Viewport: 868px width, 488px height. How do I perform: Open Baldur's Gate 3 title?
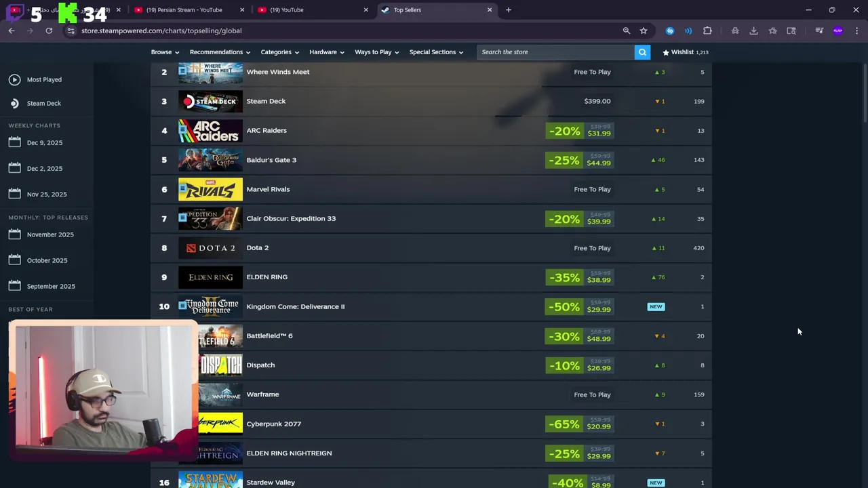tap(271, 160)
